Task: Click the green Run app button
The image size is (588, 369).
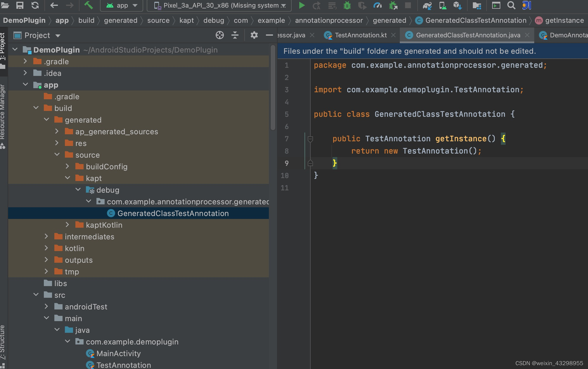Action: pos(302,5)
